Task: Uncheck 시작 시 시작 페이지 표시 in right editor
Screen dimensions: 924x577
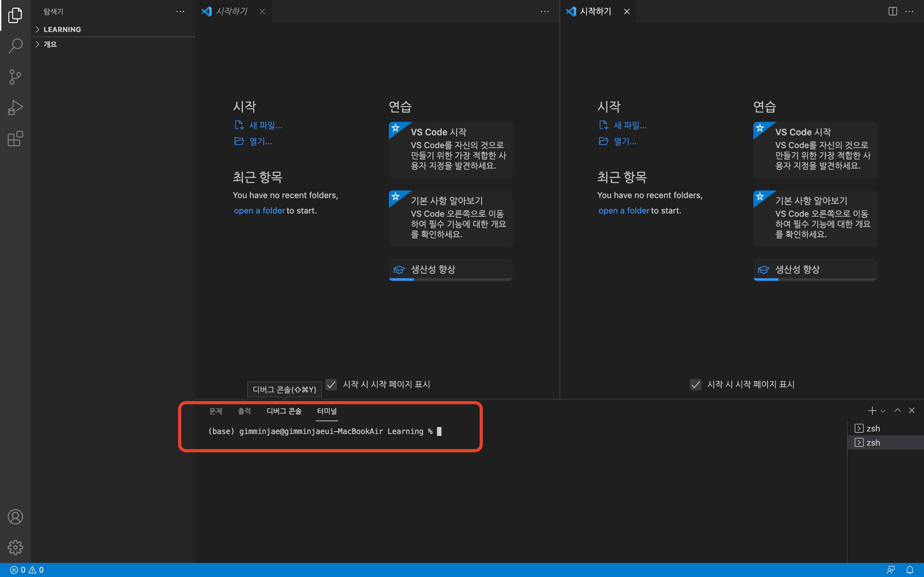Action: (x=696, y=384)
